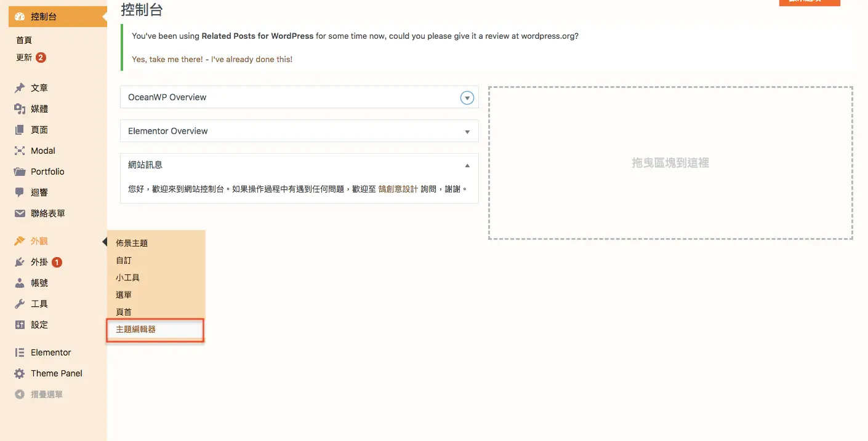
Task: Click the collapse arrow icon beside 摺疊選單
Action: coord(20,394)
